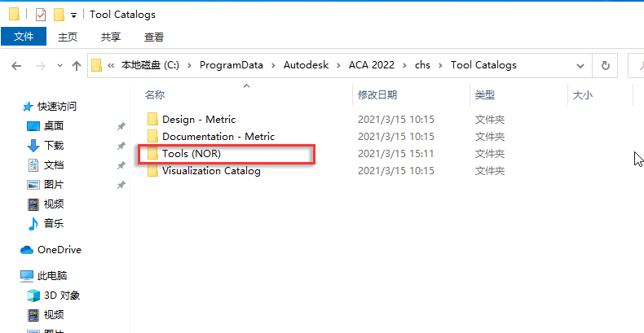
Task: Switch to the 共享 ribbon tab
Action: 111,37
